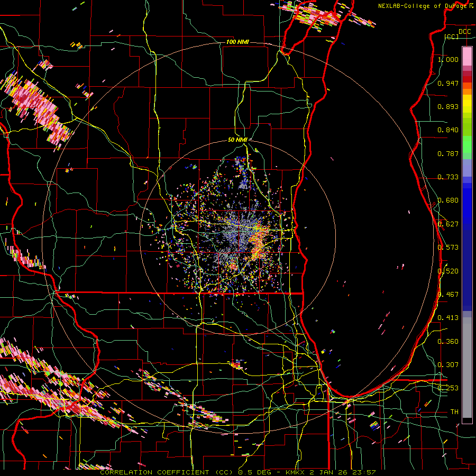Click the 0.840 legend value
The width and height of the screenshot is (476, 476).
coord(448,130)
